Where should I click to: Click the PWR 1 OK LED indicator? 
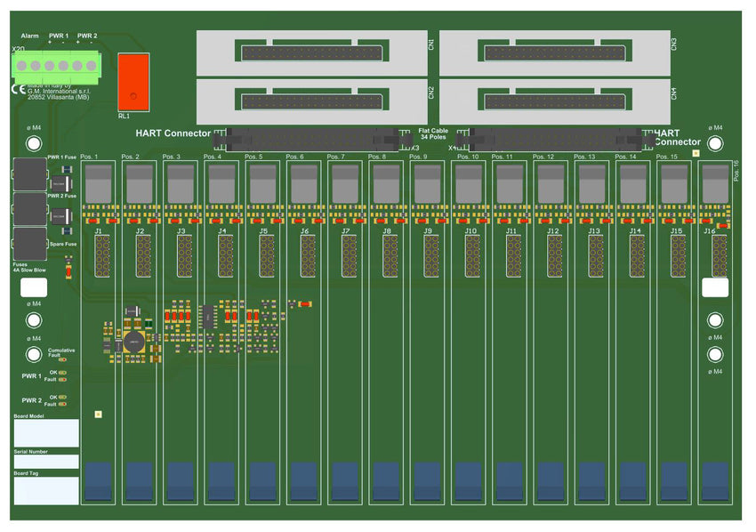click(x=63, y=373)
